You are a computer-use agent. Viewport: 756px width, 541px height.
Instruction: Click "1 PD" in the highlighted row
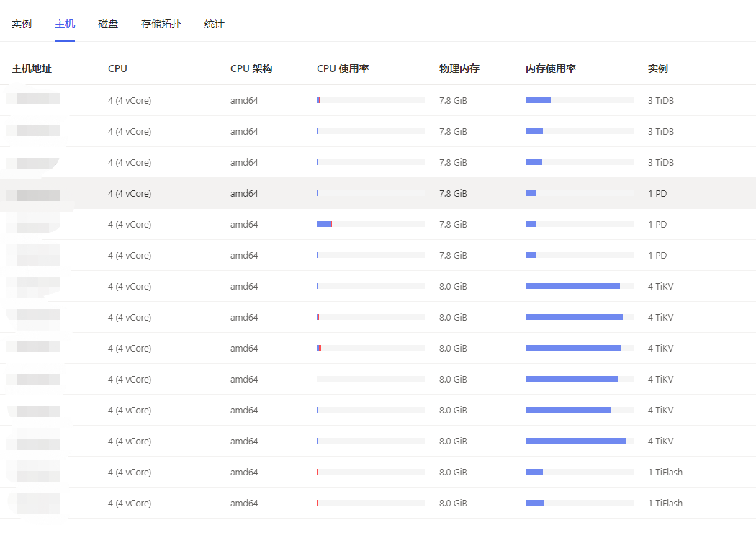tap(657, 194)
